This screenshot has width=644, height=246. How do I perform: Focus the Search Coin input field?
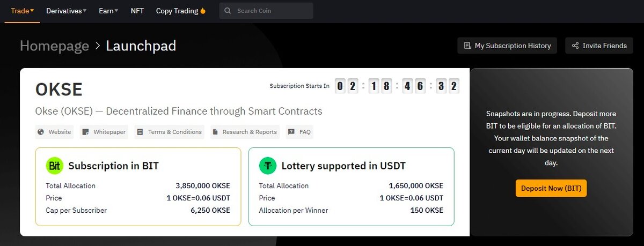click(271, 11)
